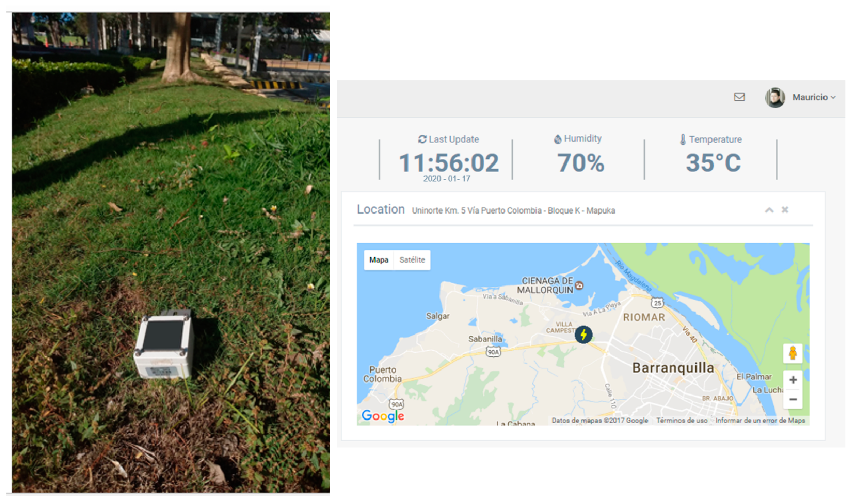
Task: Click the Humidity droplet icon
Action: (557, 139)
